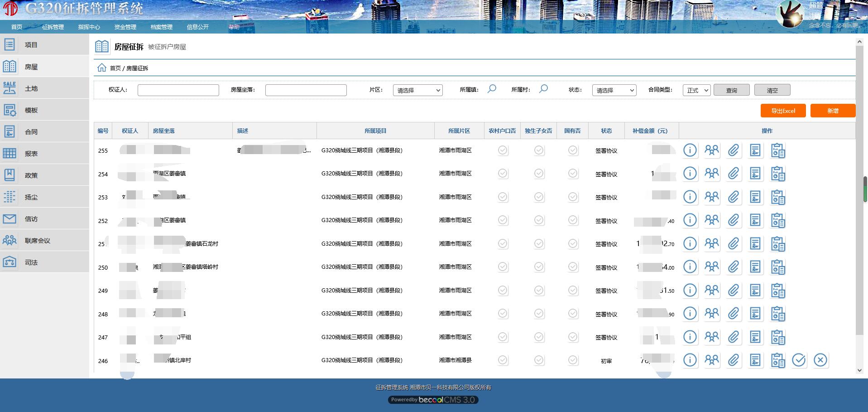868x412 pixels.
Task: Select 土地 in the left sidebar
Action: point(31,88)
